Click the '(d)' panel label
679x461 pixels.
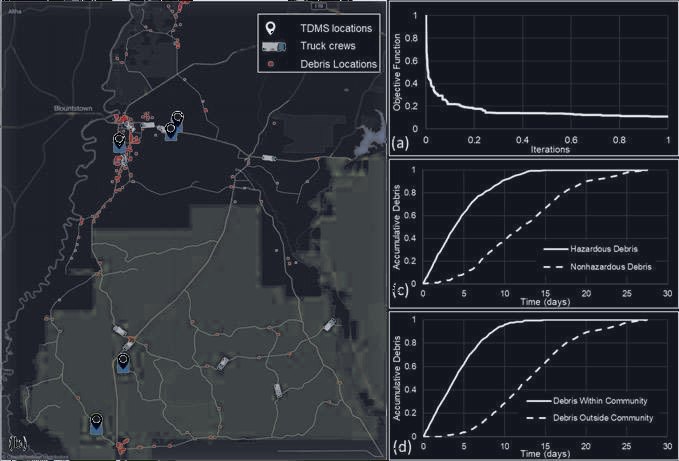tap(401, 446)
